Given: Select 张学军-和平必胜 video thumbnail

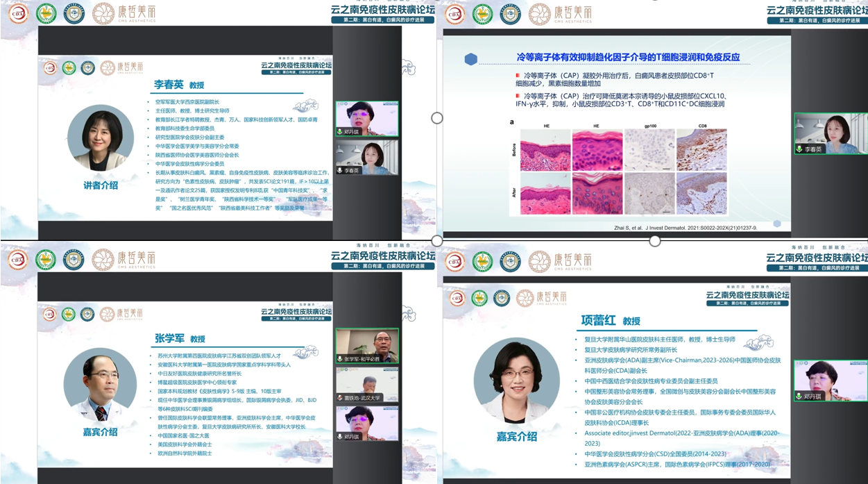Looking at the screenshot, I should click(367, 346).
